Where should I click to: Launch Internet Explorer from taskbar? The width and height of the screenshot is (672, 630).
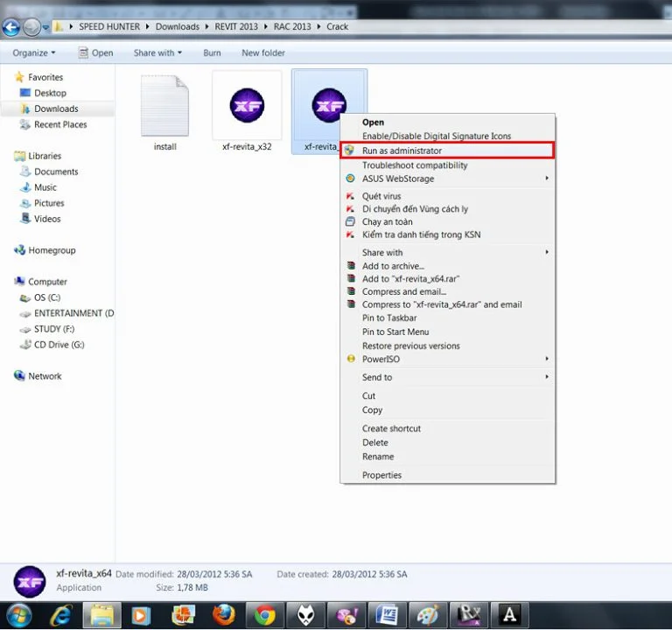click(x=61, y=616)
